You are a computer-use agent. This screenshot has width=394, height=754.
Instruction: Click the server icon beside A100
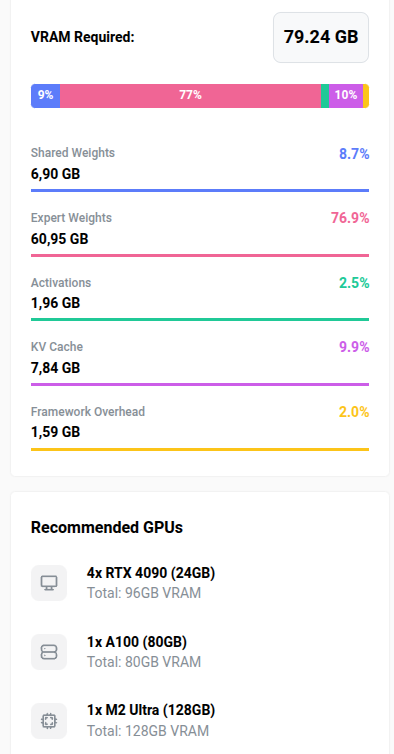click(x=49, y=652)
